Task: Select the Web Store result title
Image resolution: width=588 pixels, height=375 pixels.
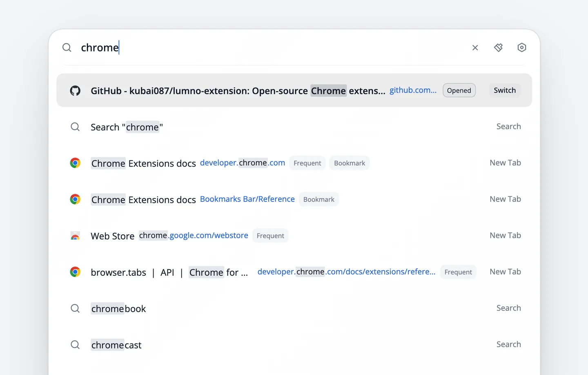Action: click(112, 236)
